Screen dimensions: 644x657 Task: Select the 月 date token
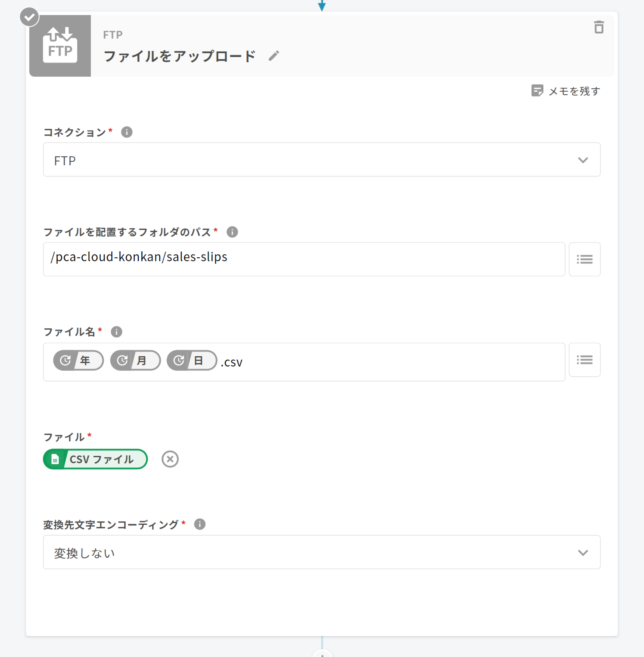[x=135, y=360]
